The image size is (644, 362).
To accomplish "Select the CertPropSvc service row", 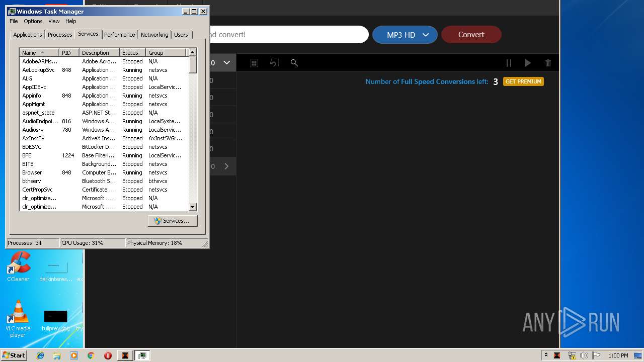I will (x=104, y=190).
